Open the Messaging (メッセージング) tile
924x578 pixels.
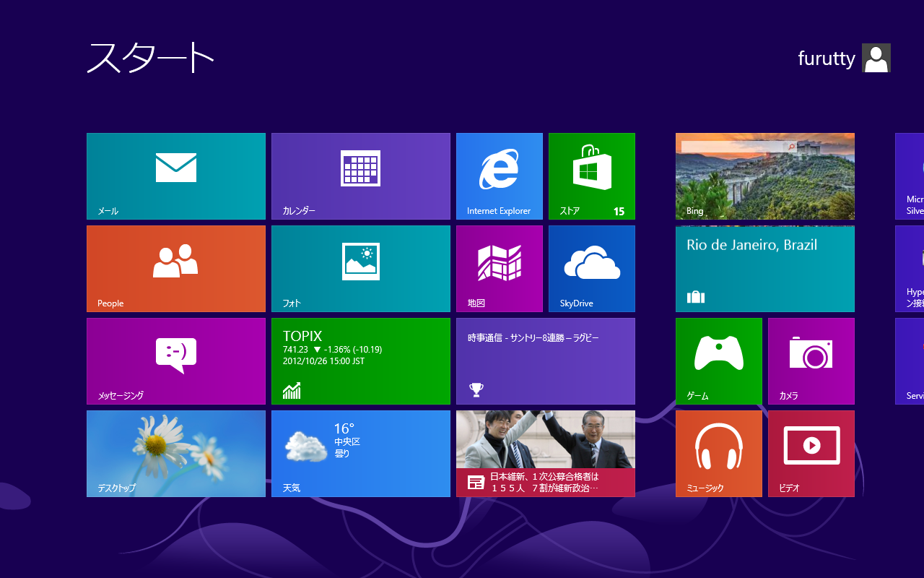(x=176, y=361)
